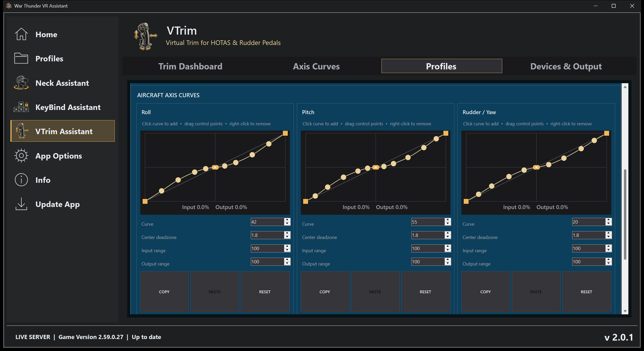The image size is (644, 351).
Task: Open Neck Assistant via the VR headset icon
Action: coord(21,83)
